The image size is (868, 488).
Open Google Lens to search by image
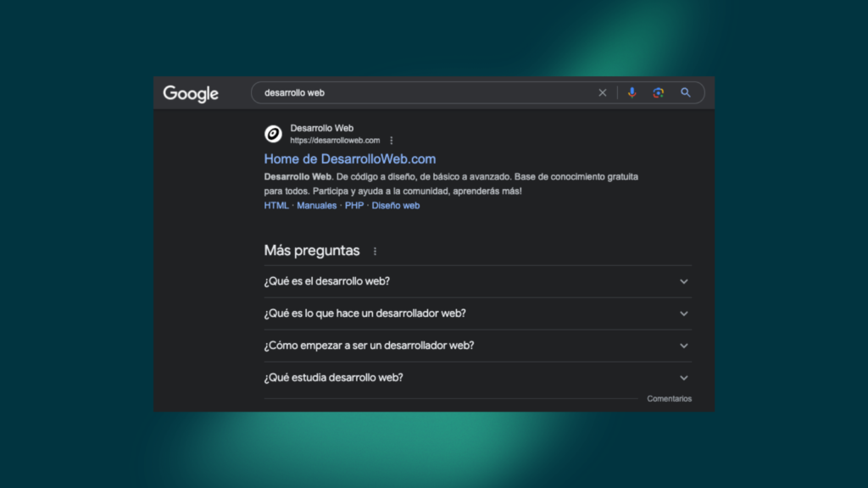coord(659,93)
